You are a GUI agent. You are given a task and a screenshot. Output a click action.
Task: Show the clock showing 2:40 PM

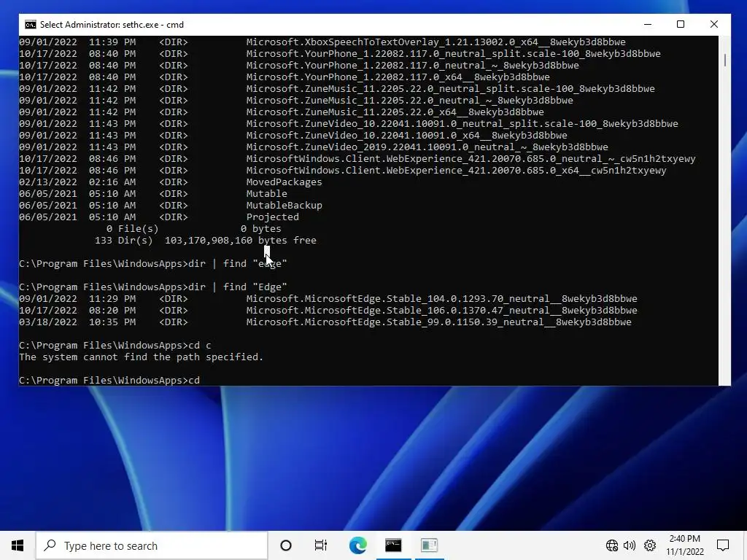(684, 539)
